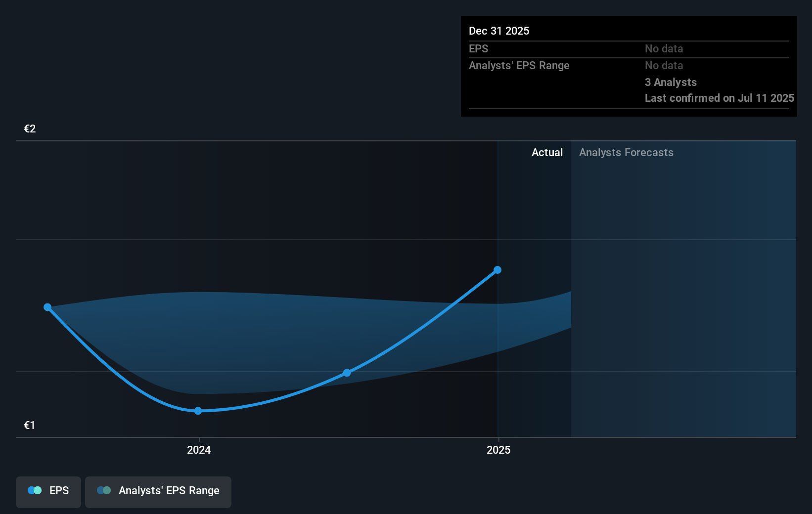812x514 pixels.
Task: Toggle the EPS legend series
Action: 48,492
